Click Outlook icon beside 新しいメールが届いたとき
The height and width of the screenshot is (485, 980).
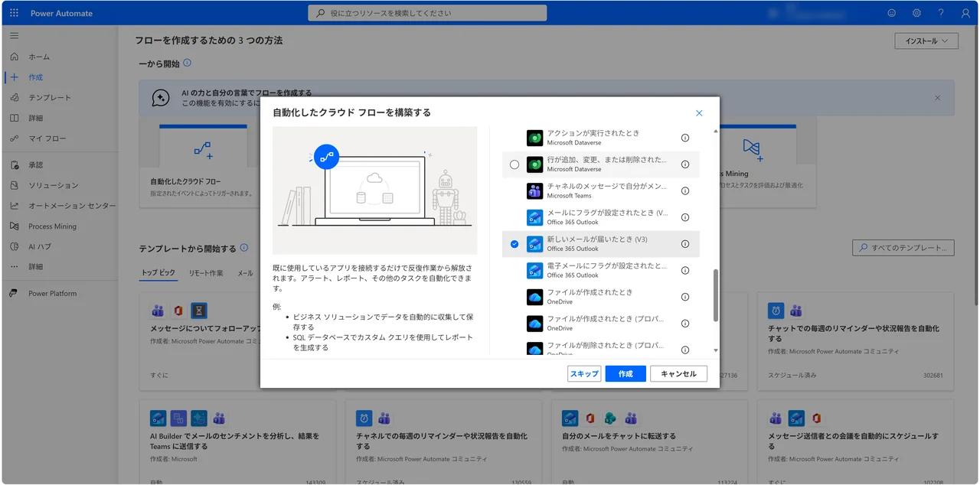534,244
